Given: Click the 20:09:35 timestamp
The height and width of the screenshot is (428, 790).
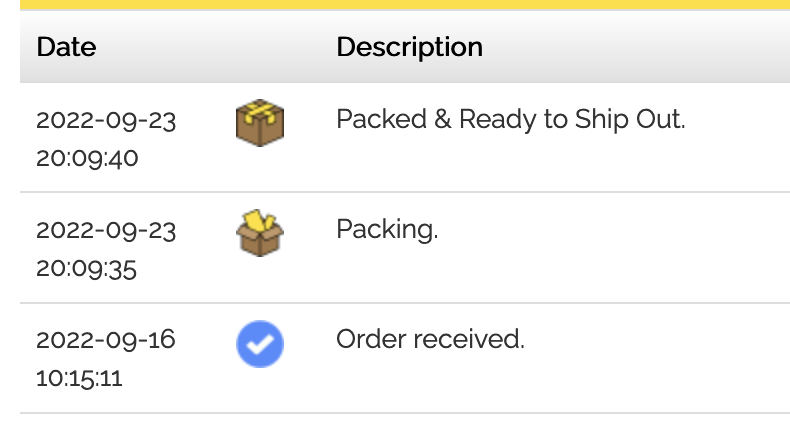Looking at the screenshot, I should (87, 268).
